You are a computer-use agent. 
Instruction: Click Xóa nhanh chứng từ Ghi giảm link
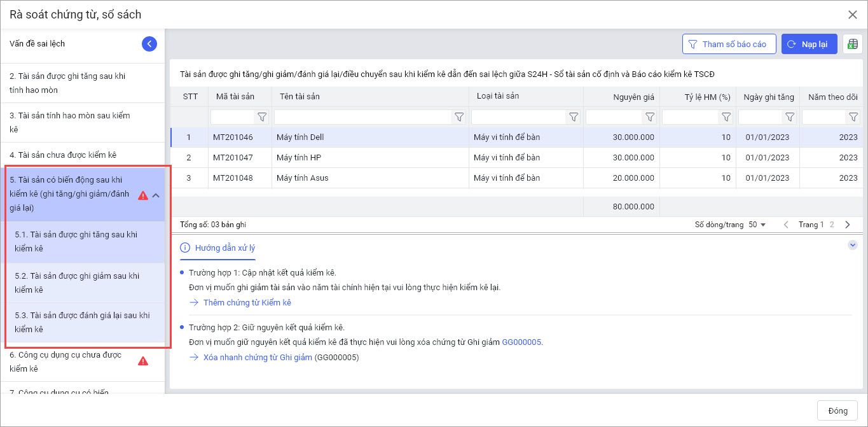click(258, 358)
